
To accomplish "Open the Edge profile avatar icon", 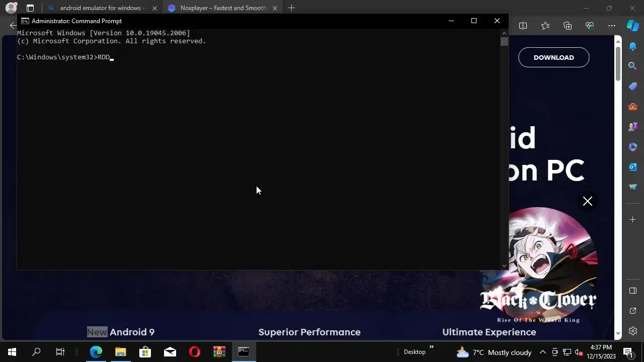I will tap(11, 8).
